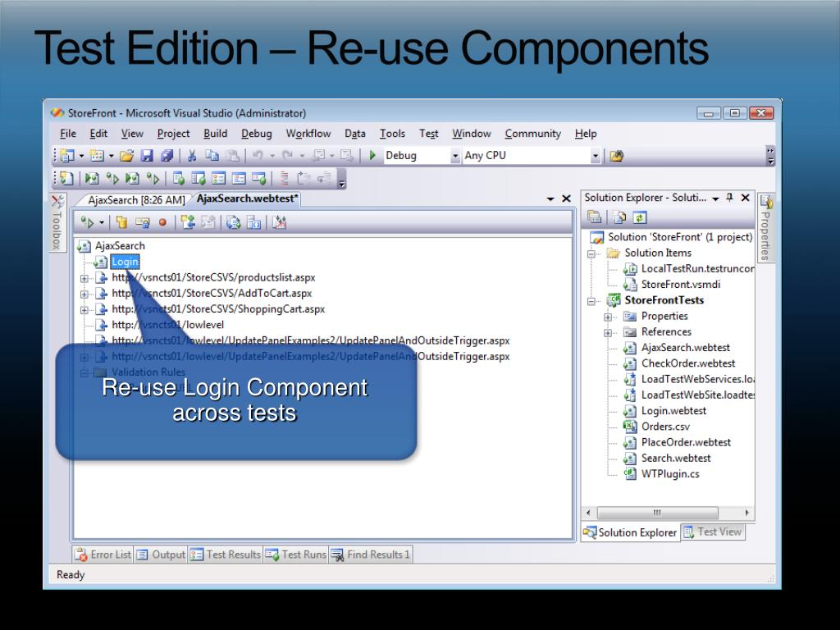Select the Login node in web test
The image size is (840, 630).
pos(125,262)
